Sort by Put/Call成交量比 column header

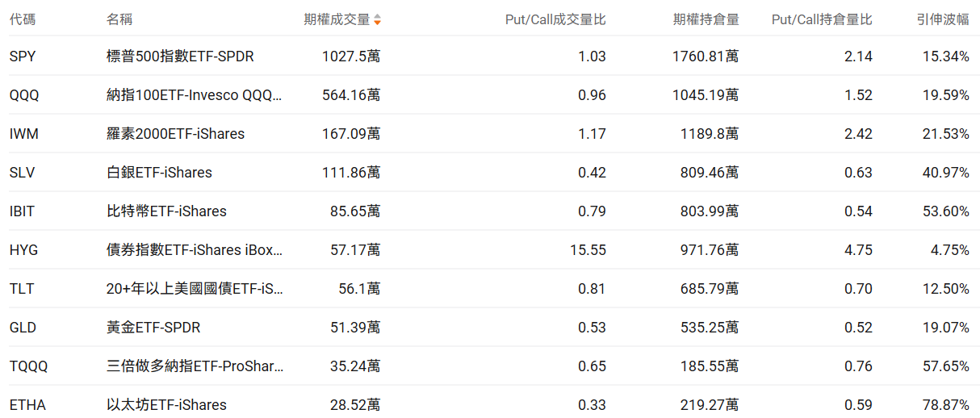[x=555, y=19]
